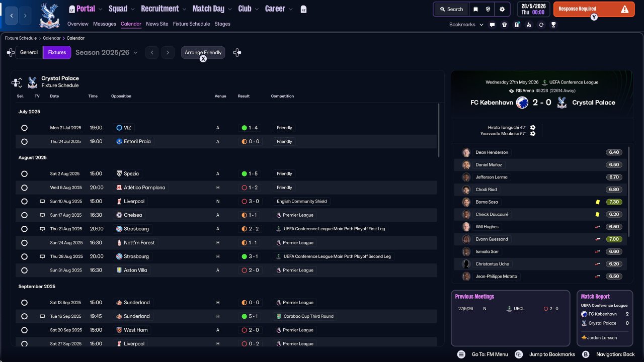Select the VIZ friendly row radio button
This screenshot has width=644, height=362.
[24, 128]
